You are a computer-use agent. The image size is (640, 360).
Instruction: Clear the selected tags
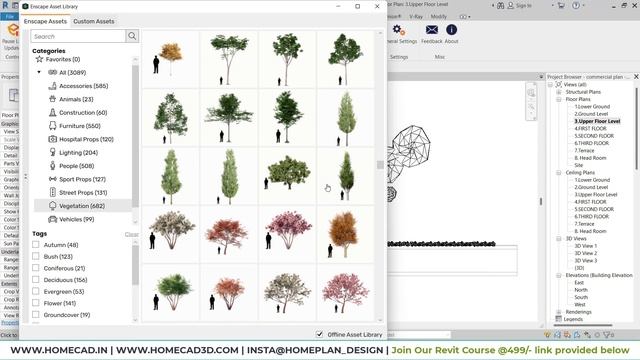click(x=131, y=234)
